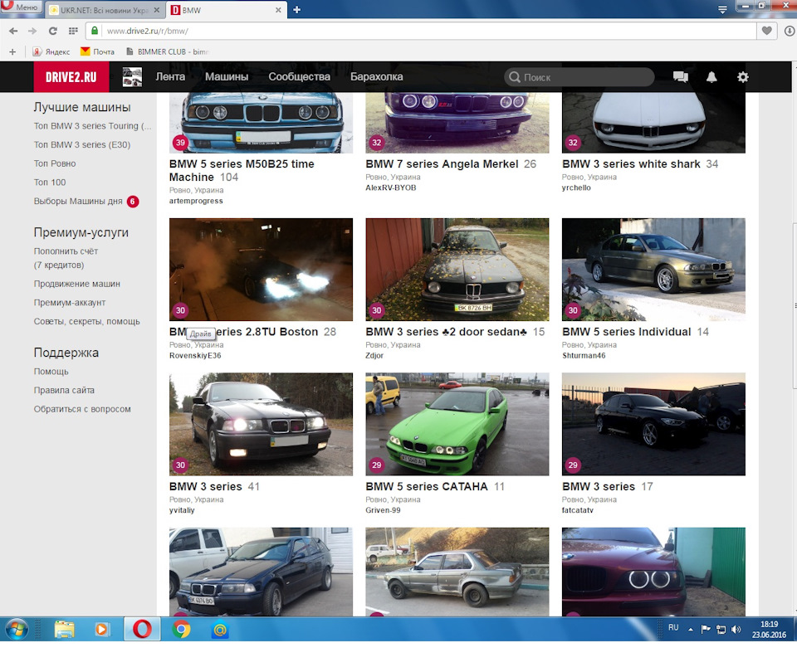Open Топ BMW 3 series (E30) link

(x=82, y=144)
